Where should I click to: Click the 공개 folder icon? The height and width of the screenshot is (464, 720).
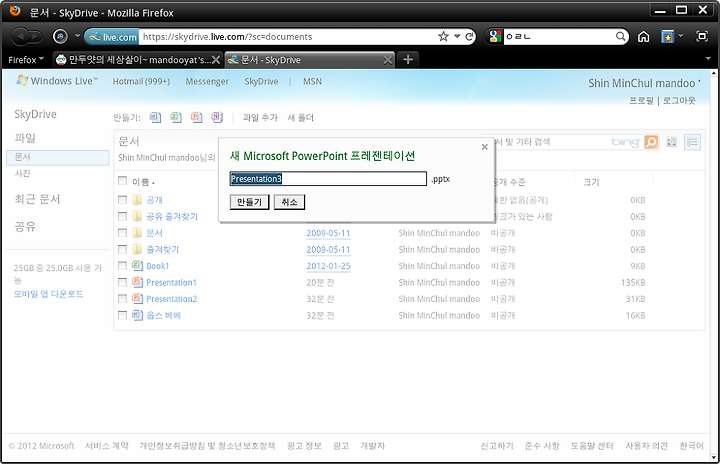pos(137,199)
